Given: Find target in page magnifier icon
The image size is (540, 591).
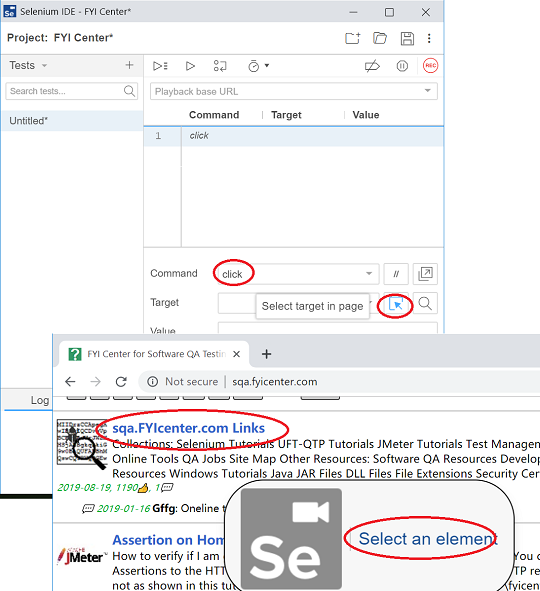Looking at the screenshot, I should (x=425, y=303).
